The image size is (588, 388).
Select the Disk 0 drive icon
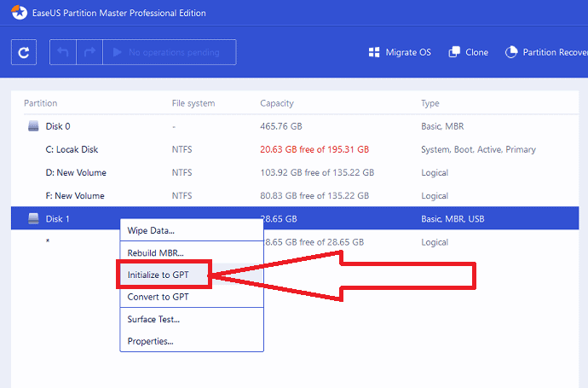[x=33, y=126]
